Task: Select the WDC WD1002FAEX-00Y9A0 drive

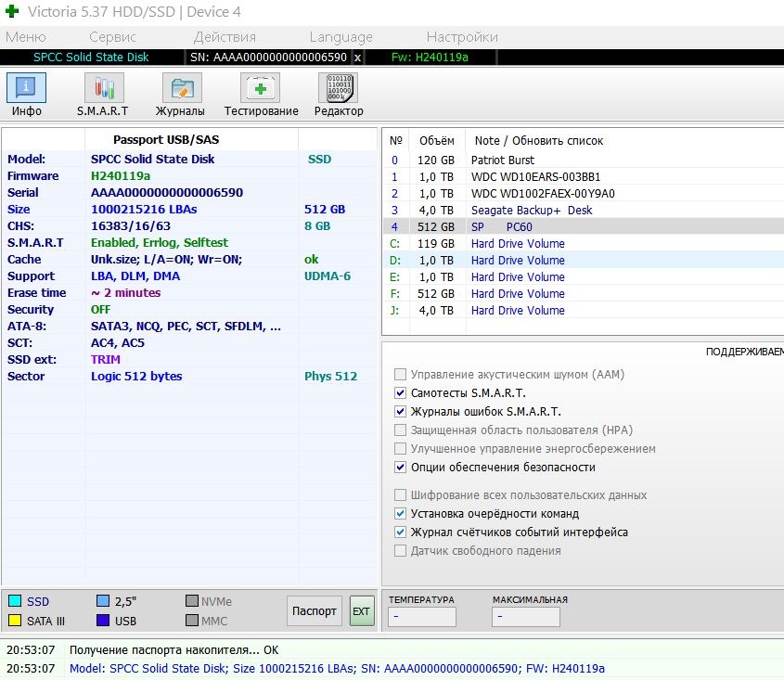Action: pos(584,194)
